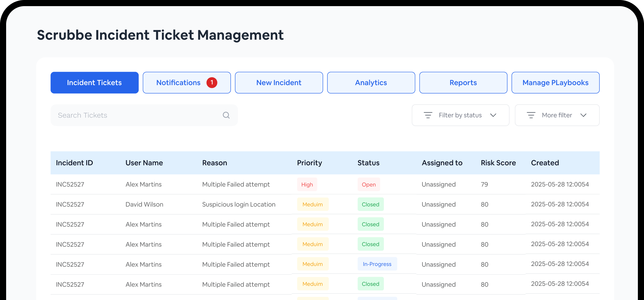Click the filter funnel icon beside Filter by status
Screen dimensions: 644x300
click(428, 115)
